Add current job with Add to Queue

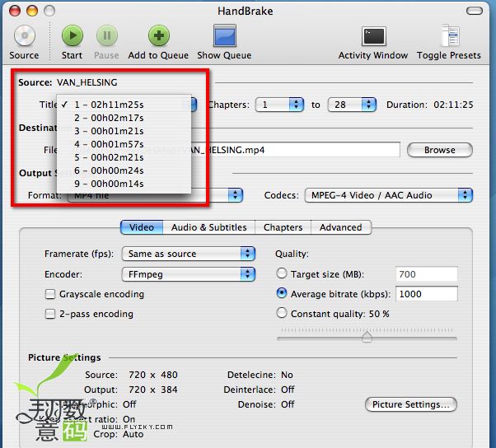(159, 35)
